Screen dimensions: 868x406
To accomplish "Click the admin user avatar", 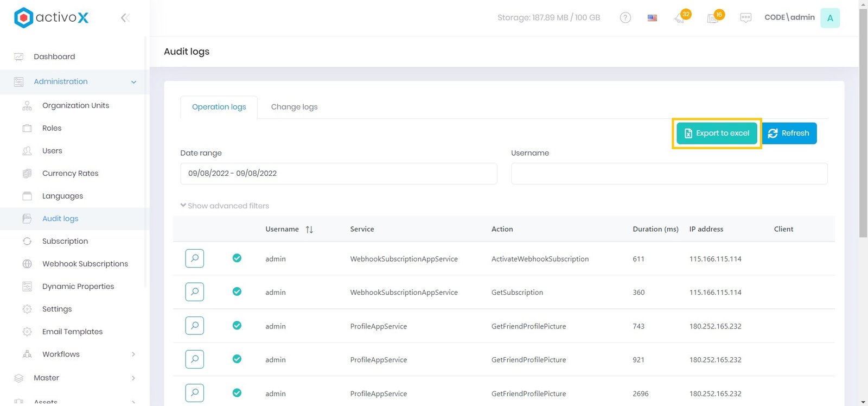I will point(829,18).
